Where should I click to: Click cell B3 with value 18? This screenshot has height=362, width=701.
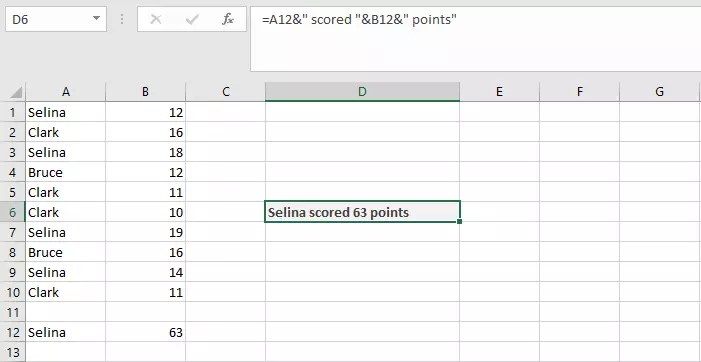coord(146,152)
